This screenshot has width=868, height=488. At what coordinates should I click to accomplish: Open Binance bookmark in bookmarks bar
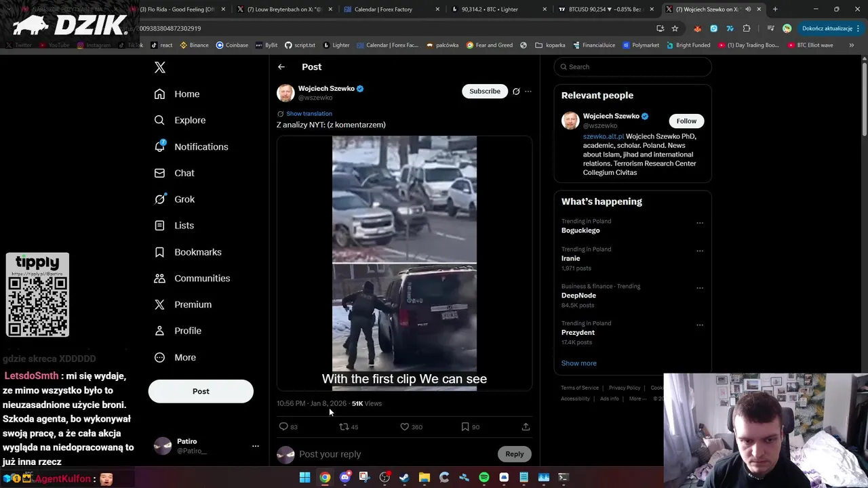click(x=194, y=45)
